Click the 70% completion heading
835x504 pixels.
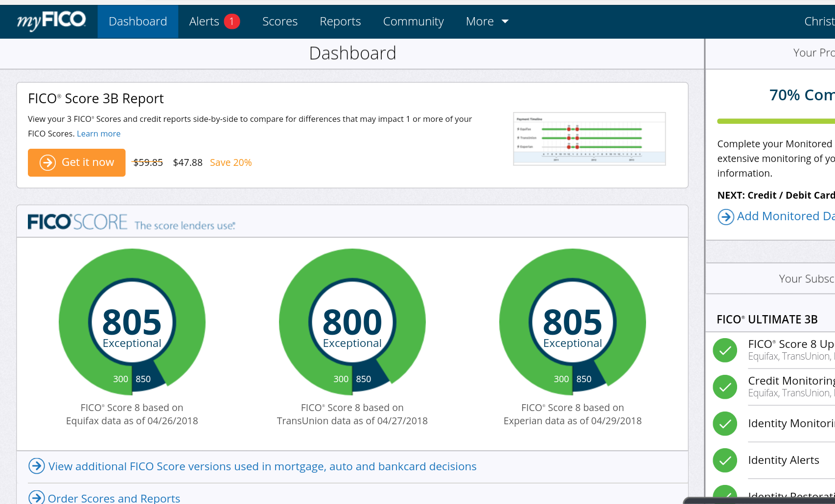802,95
